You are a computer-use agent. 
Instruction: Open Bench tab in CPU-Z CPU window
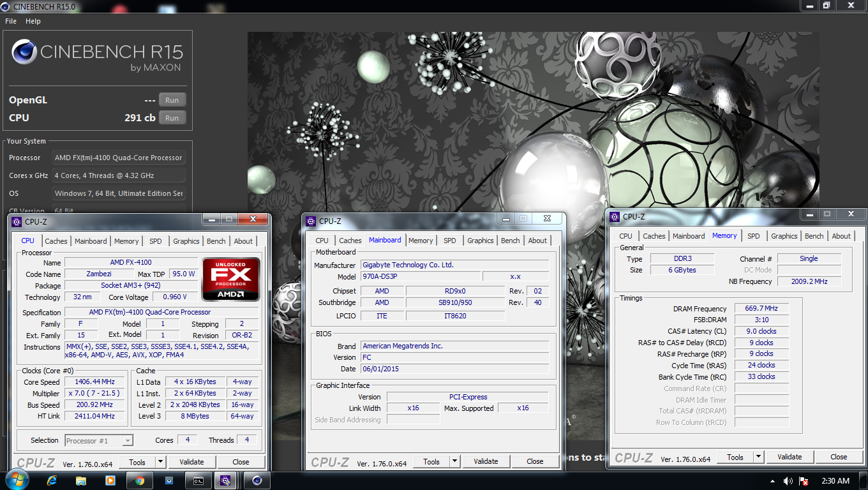(216, 241)
